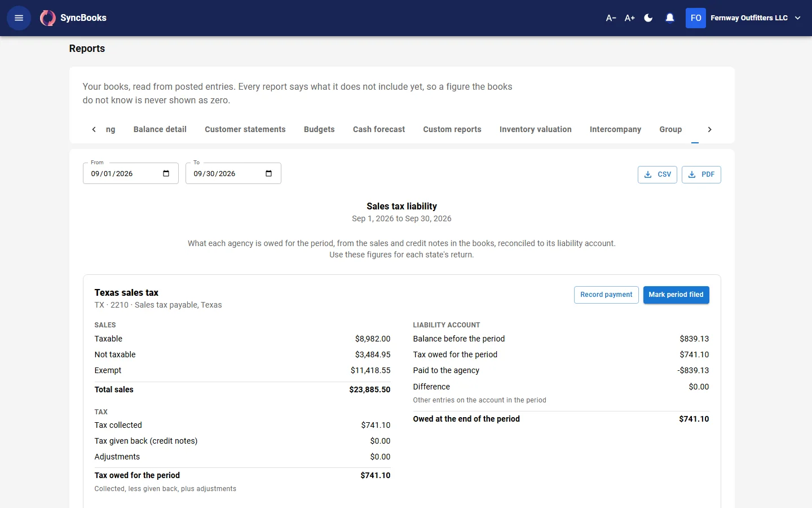
Task: Toggle dark mode moon icon
Action: click(x=648, y=18)
